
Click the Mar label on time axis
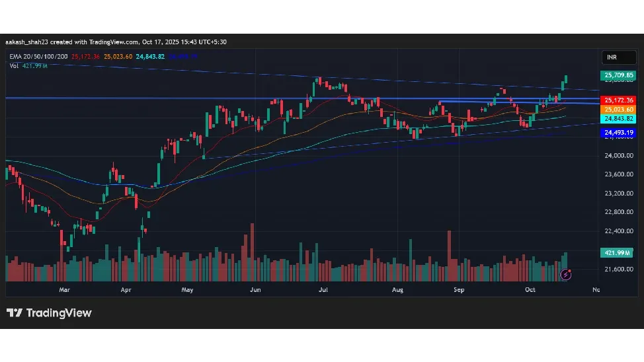[x=64, y=289]
